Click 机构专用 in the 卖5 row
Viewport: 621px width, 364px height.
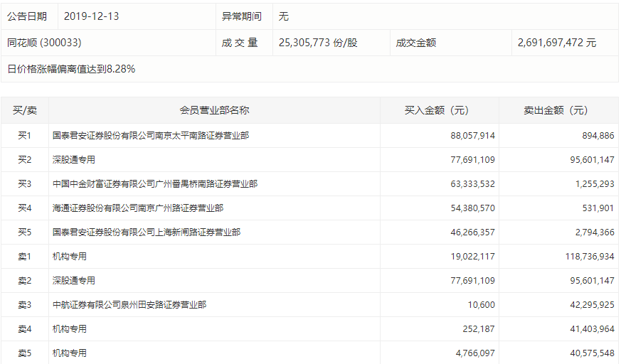pyautogui.click(x=69, y=353)
